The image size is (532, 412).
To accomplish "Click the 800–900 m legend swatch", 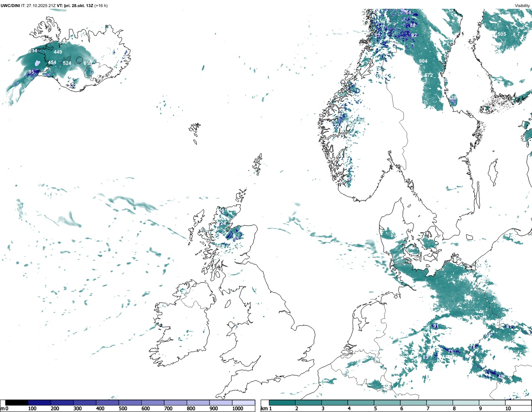I will pyautogui.click(x=198, y=402).
